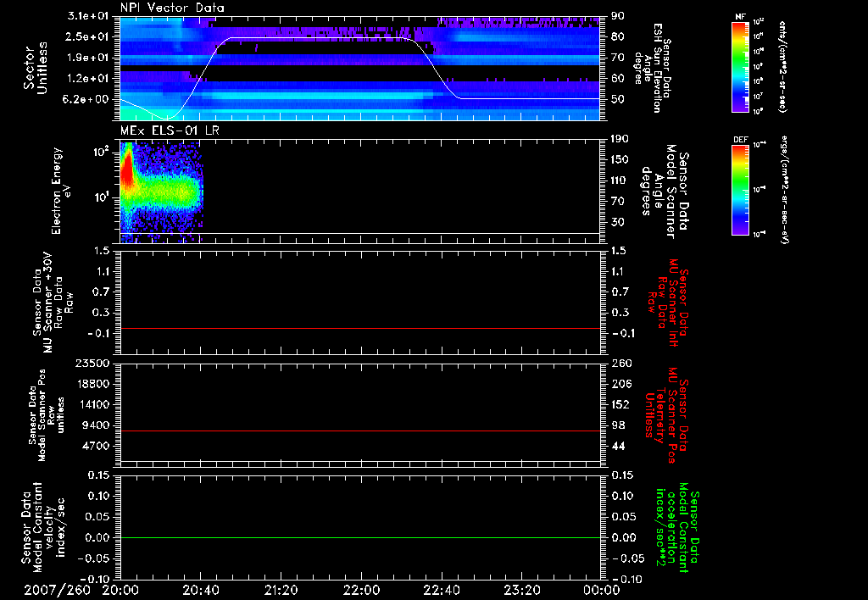Click the DEF color scale bar
This screenshot has width=868, height=600.
740,190
